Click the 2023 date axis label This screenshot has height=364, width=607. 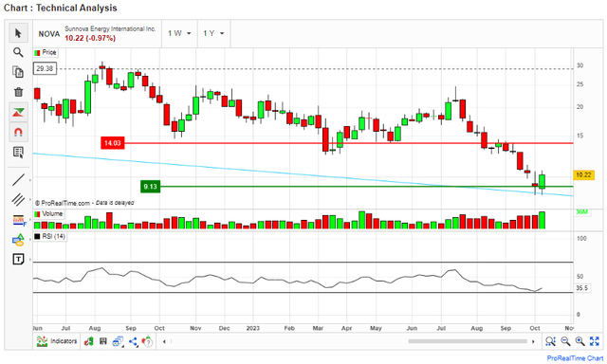pos(252,328)
